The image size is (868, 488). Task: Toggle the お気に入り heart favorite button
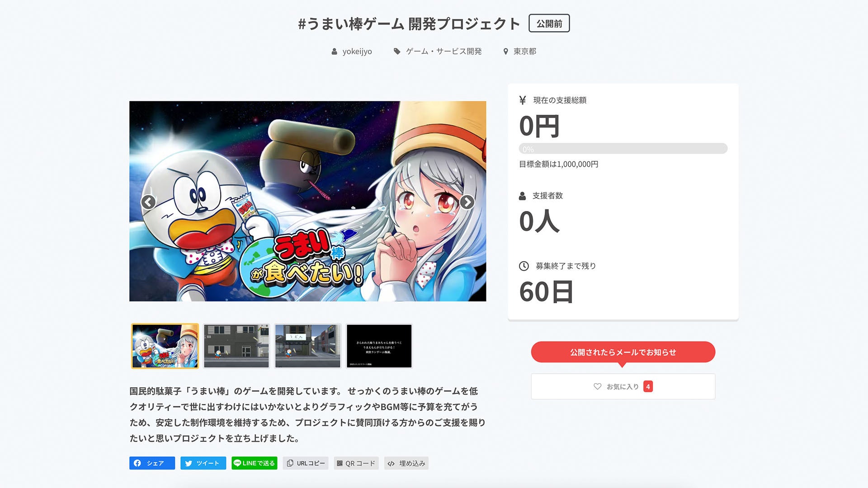click(x=623, y=386)
